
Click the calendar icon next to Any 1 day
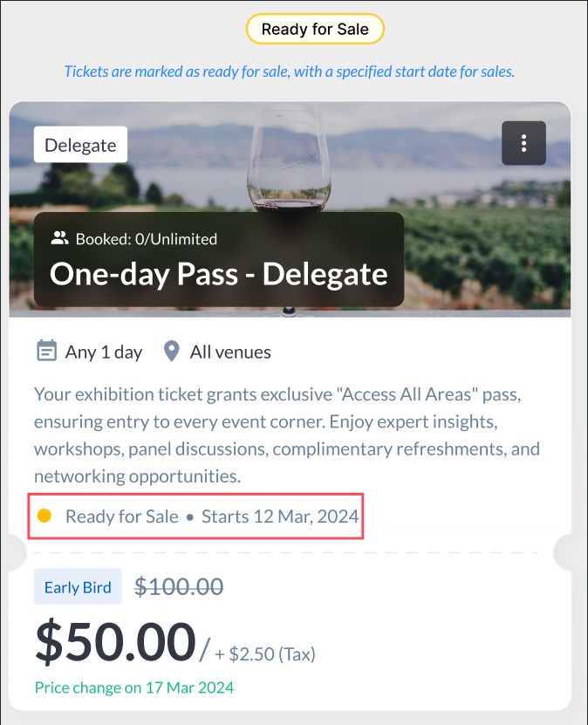(46, 352)
